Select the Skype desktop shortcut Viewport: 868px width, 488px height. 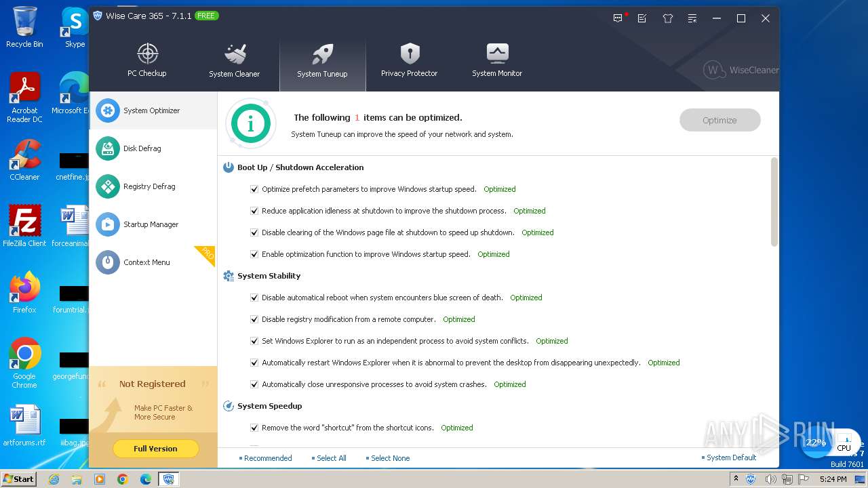[75, 27]
